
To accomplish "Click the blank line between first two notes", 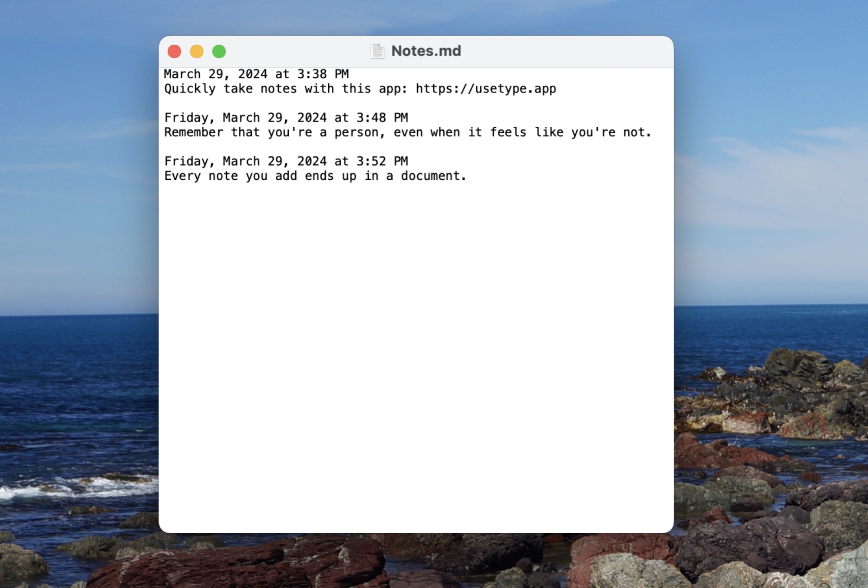I will pyautogui.click(x=416, y=103).
